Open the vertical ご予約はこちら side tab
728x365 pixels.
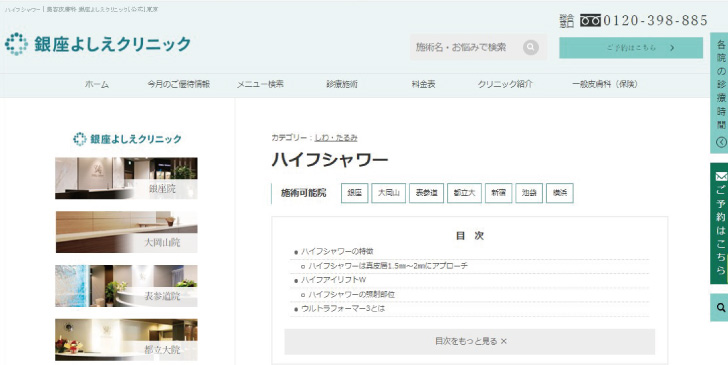[719, 223]
